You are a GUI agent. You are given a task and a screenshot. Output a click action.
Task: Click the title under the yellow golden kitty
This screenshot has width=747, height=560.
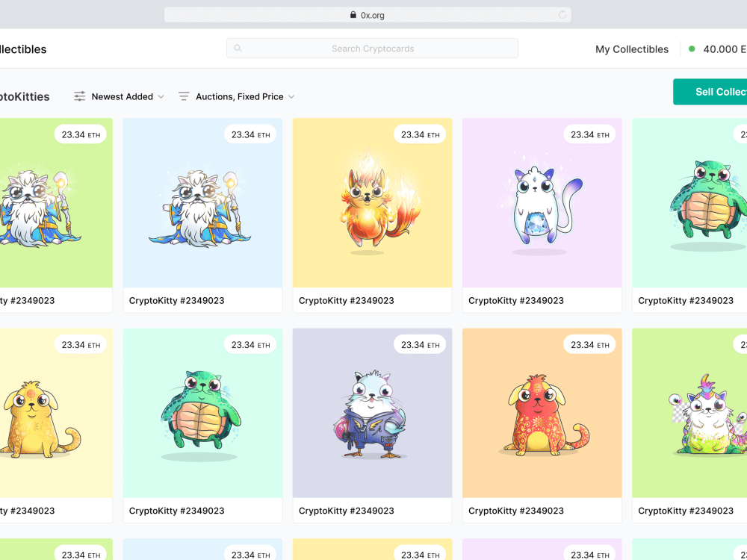(28, 511)
